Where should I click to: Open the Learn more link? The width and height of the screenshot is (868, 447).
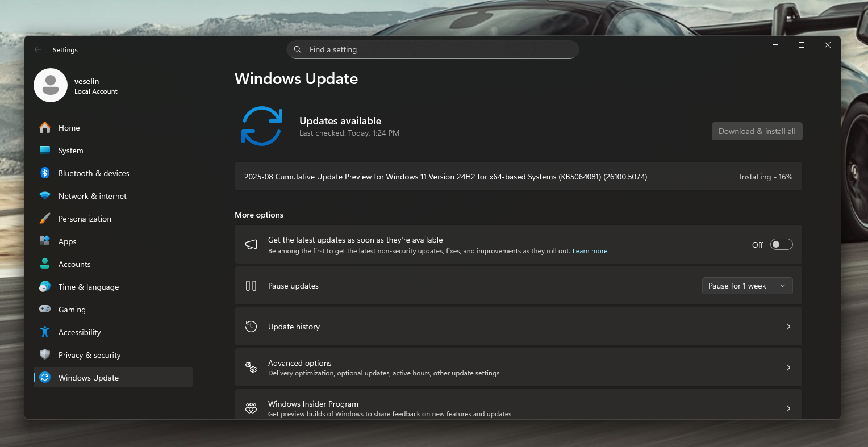(590, 251)
